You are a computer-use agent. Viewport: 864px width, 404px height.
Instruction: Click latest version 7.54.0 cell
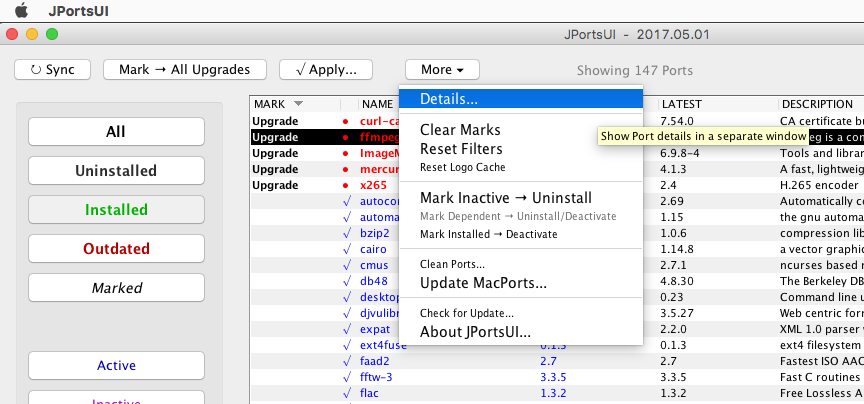pos(677,121)
